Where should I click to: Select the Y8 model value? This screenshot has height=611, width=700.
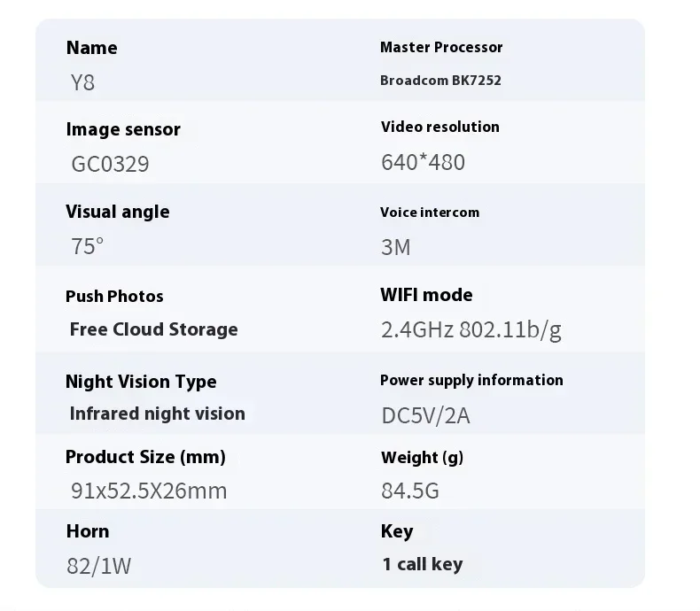pos(82,82)
